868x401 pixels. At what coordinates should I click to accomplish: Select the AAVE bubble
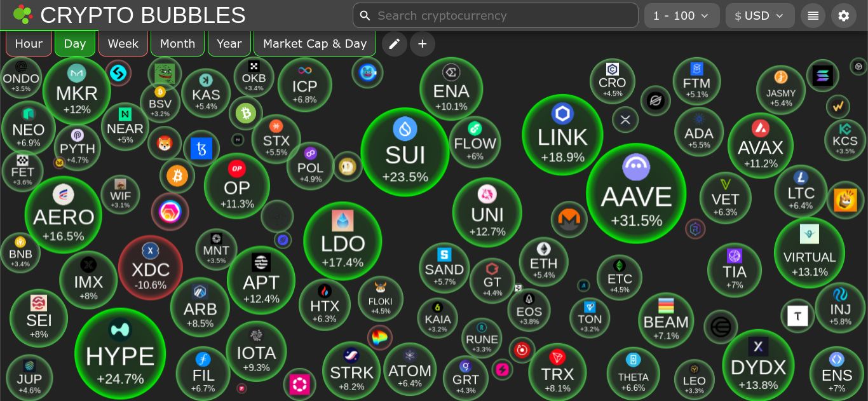[636, 193]
